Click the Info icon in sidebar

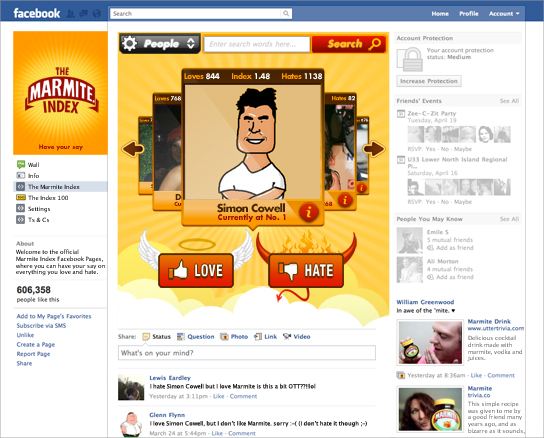[x=21, y=175]
